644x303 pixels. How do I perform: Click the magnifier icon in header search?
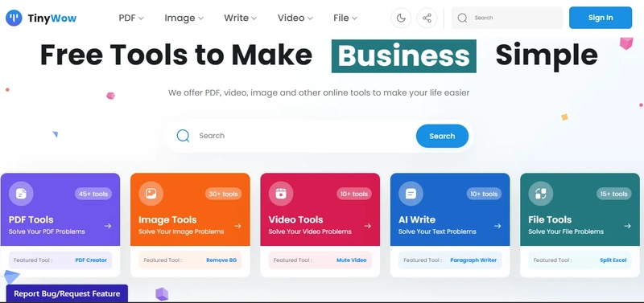pyautogui.click(x=462, y=18)
